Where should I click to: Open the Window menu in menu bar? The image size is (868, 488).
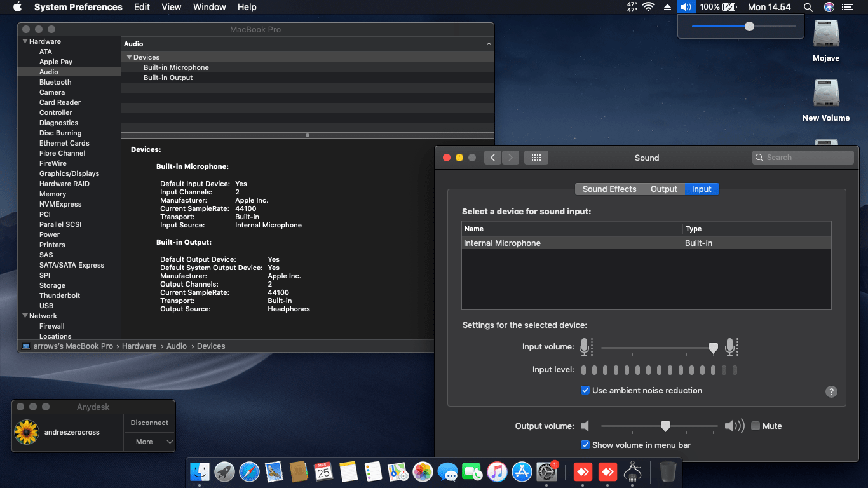coord(209,7)
